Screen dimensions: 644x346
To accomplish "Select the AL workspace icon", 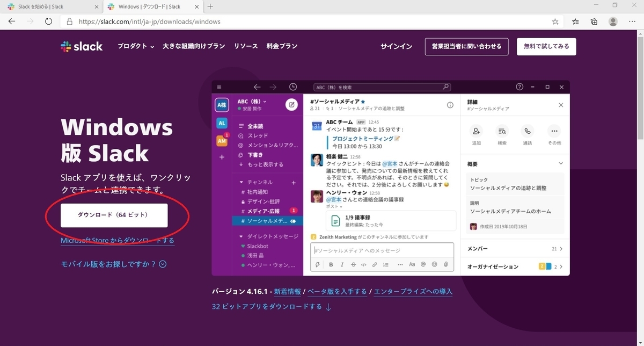I will (222, 122).
